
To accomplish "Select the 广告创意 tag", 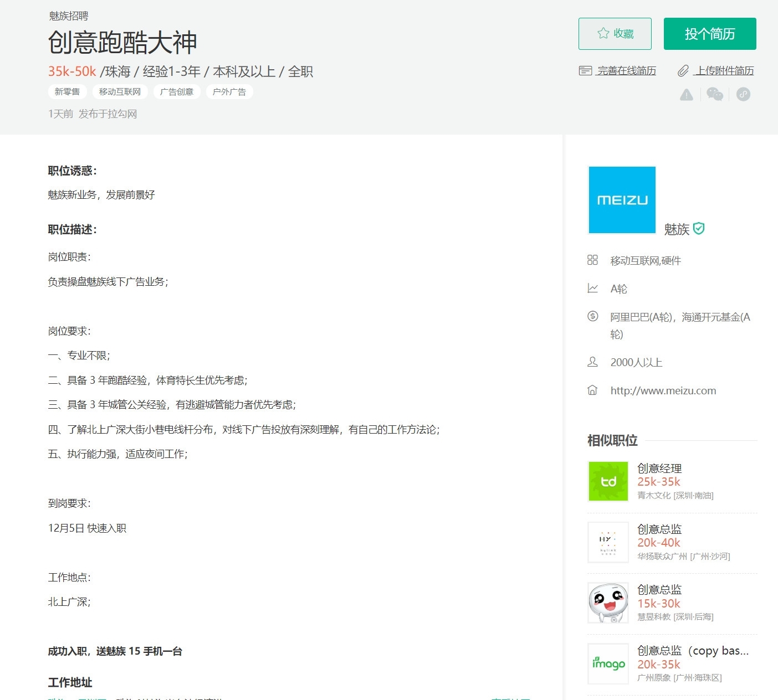I will (x=177, y=92).
